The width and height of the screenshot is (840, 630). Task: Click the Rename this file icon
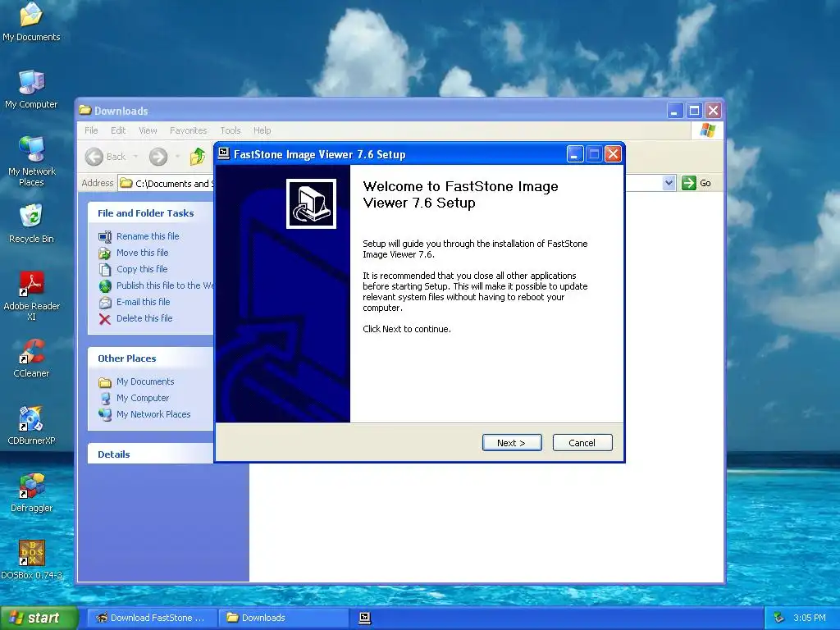(x=105, y=236)
